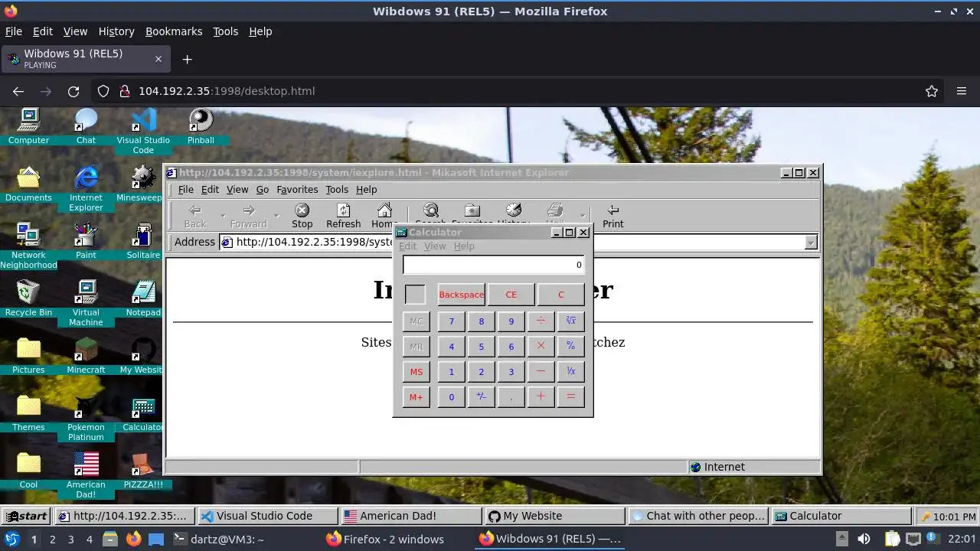
Task: Switch to American Dad! taskbar item
Action: pyautogui.click(x=411, y=516)
